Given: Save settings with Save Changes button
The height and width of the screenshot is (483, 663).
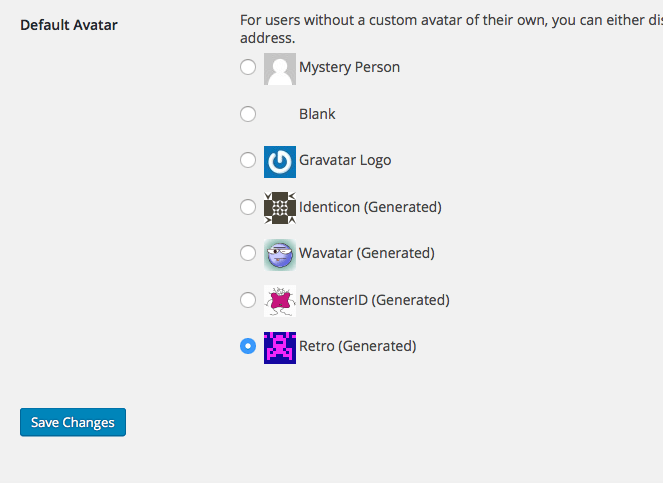Looking at the screenshot, I should click(73, 422).
